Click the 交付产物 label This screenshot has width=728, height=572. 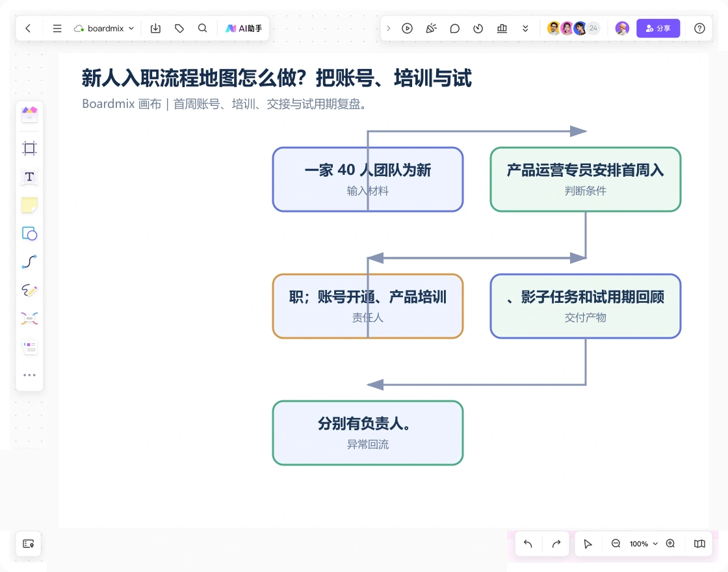pos(586,318)
